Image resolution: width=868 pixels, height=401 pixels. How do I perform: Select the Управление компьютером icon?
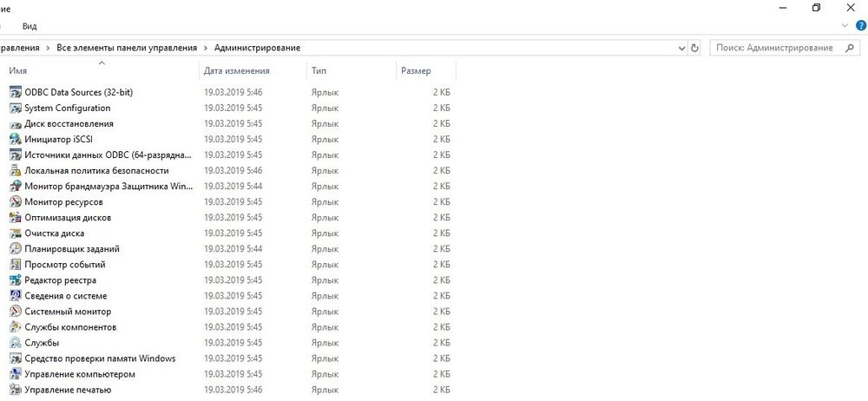pyautogui.click(x=16, y=374)
